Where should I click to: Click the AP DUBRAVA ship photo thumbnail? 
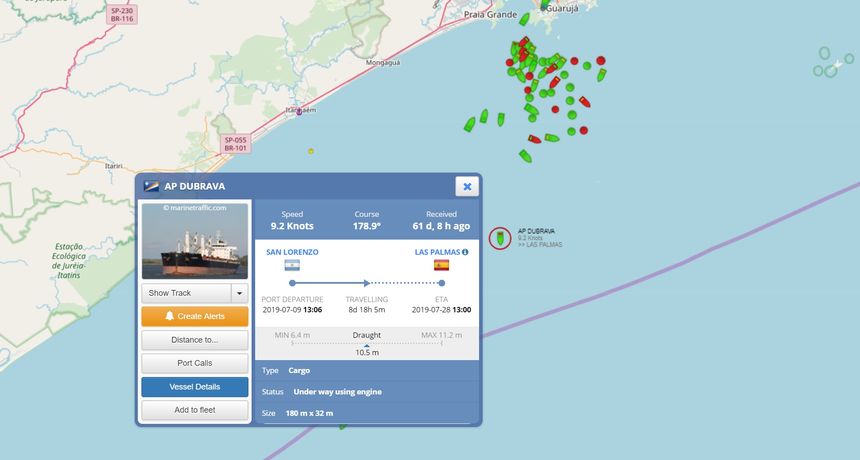195,241
